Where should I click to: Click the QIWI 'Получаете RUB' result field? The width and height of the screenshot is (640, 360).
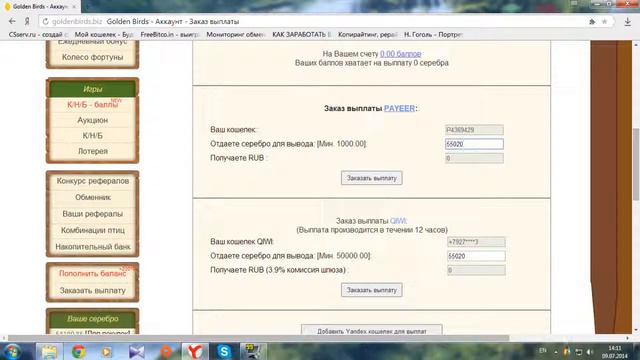pos(476,270)
